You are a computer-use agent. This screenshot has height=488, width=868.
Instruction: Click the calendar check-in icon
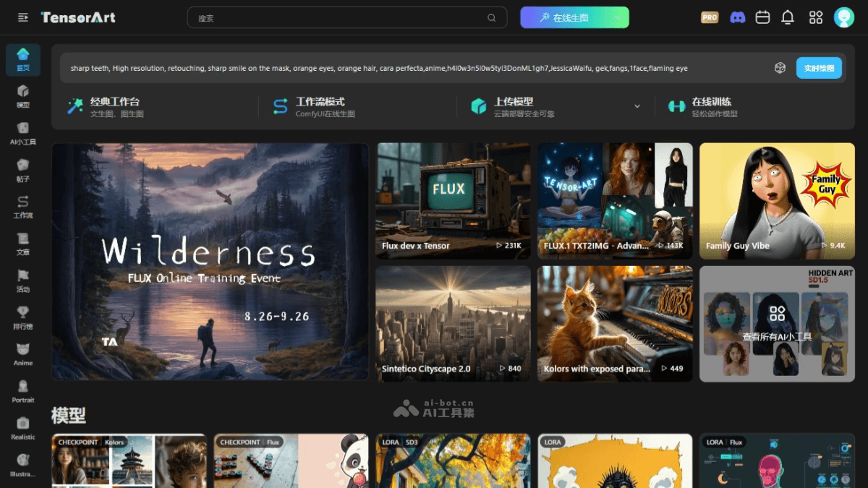tap(762, 17)
